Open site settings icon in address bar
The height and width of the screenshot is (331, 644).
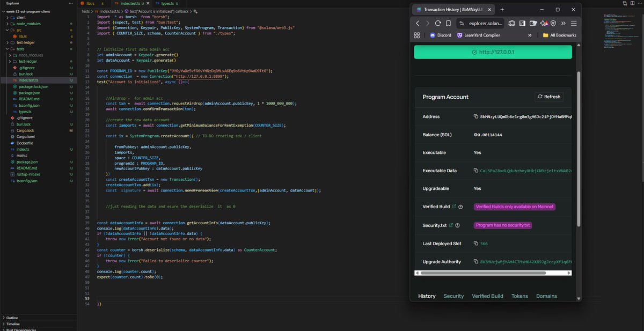coord(462,23)
